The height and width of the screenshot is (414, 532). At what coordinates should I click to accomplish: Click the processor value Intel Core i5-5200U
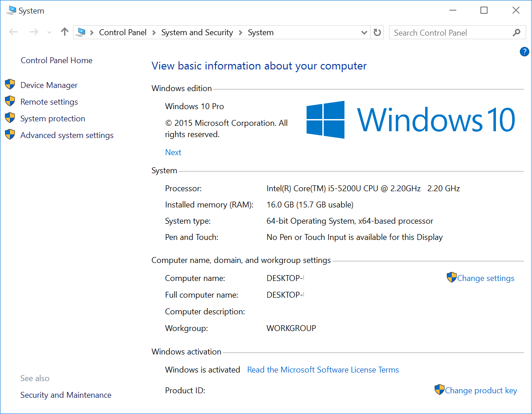(x=363, y=189)
